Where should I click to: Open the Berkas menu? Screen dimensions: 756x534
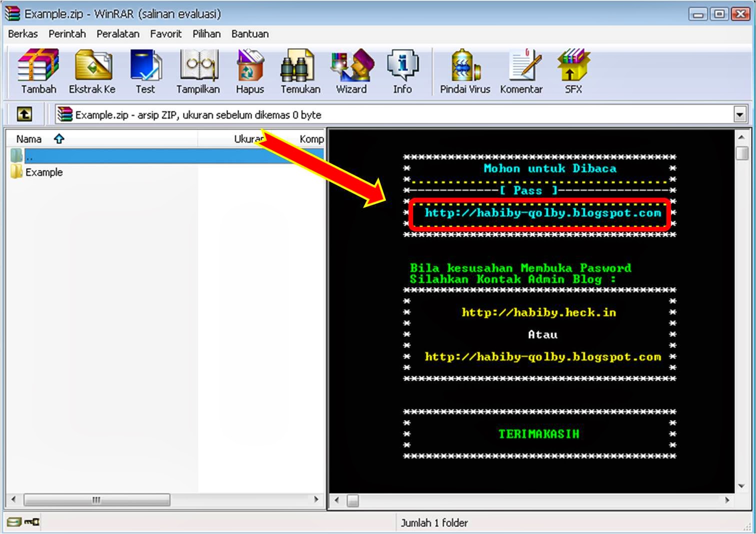22,34
